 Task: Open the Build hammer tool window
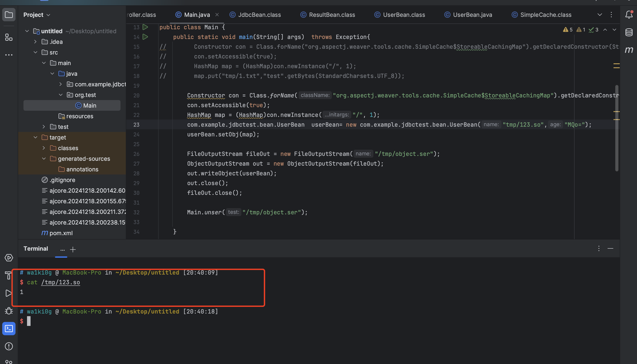point(8,275)
